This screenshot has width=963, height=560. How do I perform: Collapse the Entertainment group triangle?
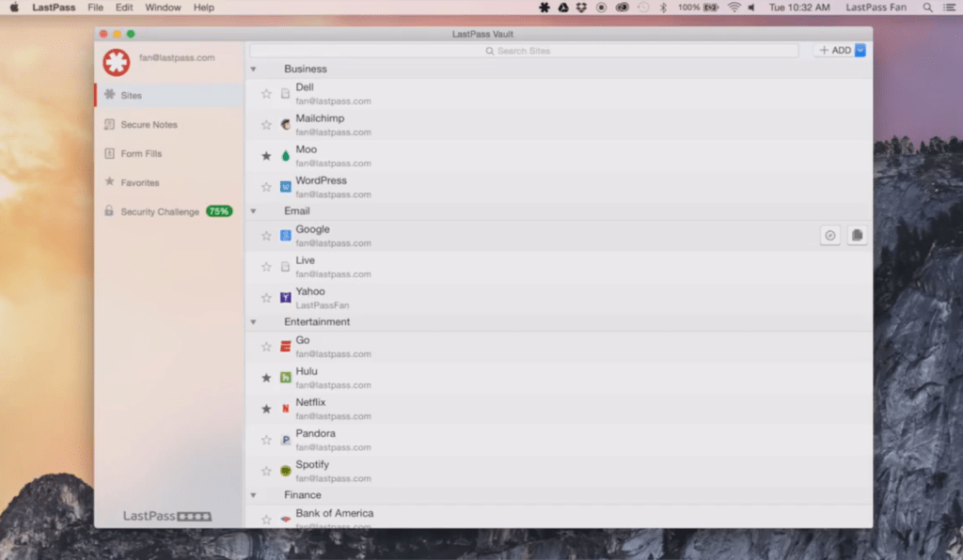tap(253, 322)
